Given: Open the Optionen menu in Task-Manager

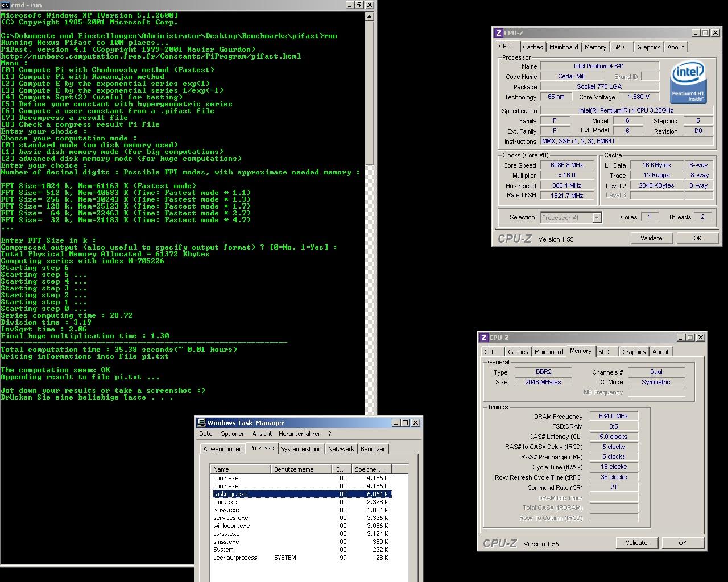Looking at the screenshot, I should (233, 434).
